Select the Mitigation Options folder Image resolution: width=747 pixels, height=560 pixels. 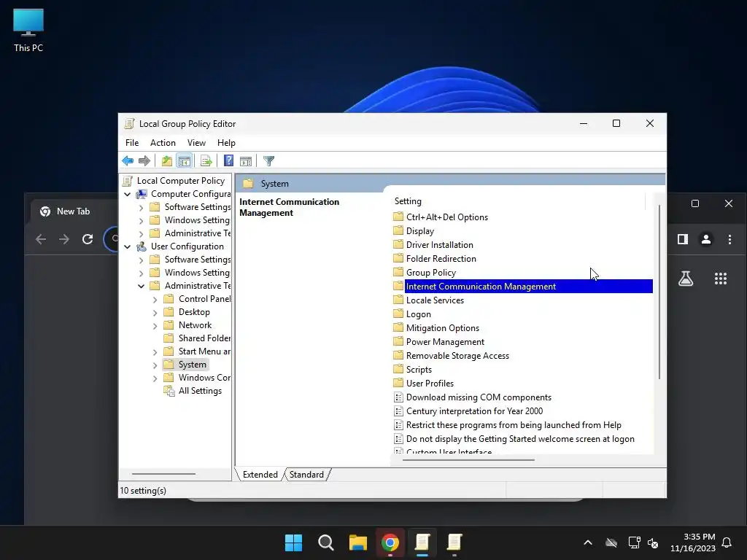click(443, 328)
